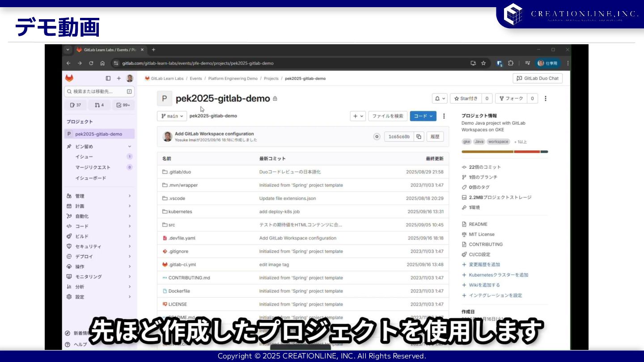This screenshot has height=362, width=644.
Task: Click フォーク button
Action: click(511, 98)
